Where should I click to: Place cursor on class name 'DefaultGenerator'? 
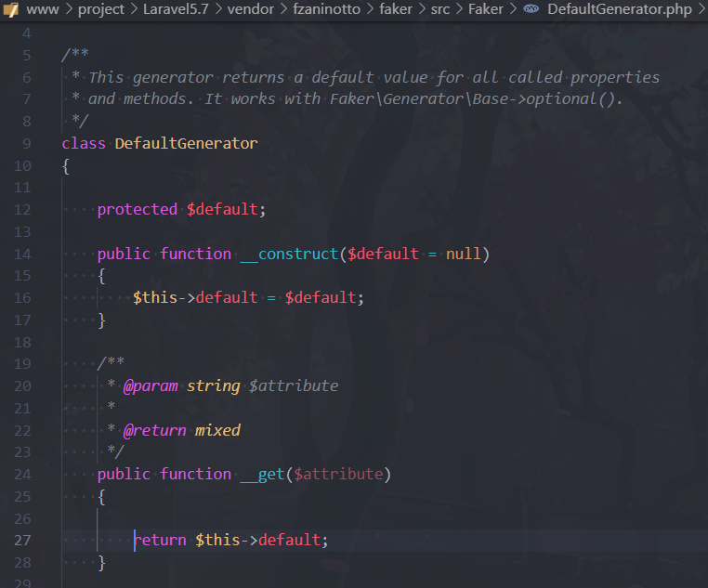[186, 143]
